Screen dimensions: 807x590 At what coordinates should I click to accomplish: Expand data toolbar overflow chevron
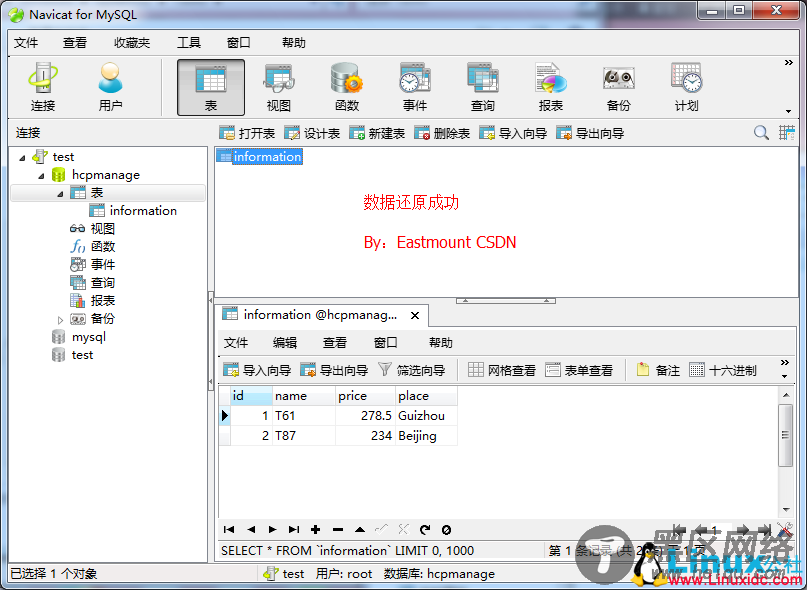785,363
